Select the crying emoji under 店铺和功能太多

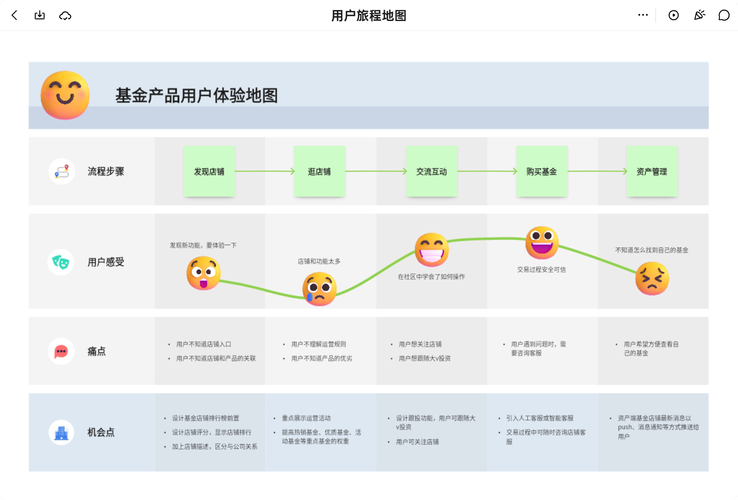(x=319, y=289)
